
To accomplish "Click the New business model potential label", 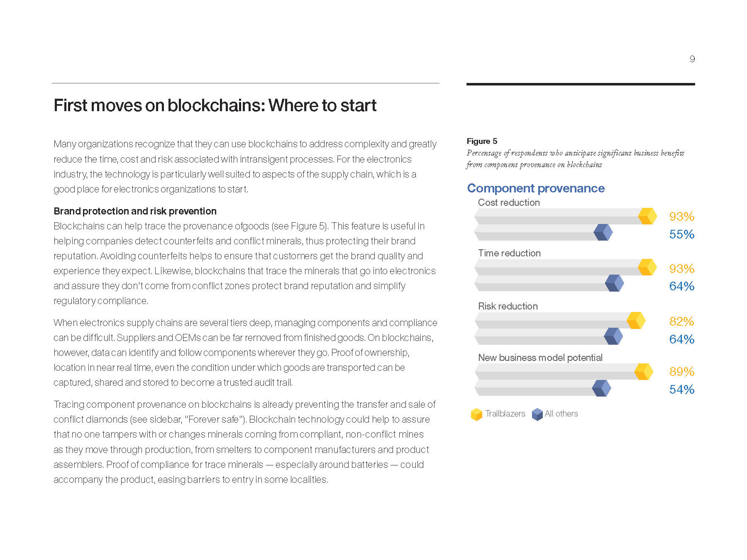I will click(x=540, y=358).
